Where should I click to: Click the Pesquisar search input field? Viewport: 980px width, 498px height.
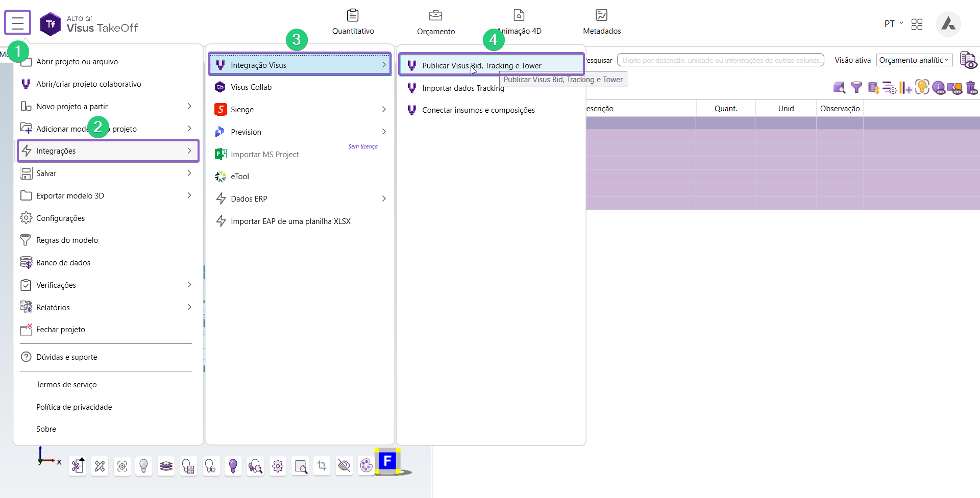point(721,60)
